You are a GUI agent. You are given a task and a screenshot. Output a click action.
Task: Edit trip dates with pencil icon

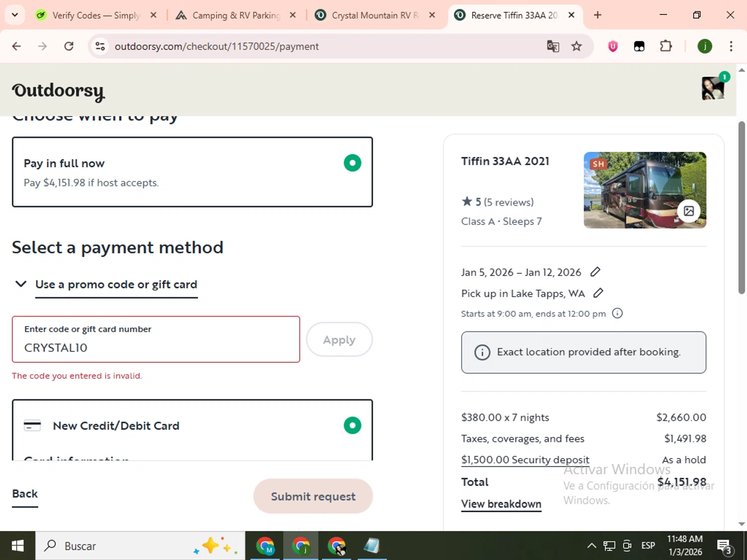(595, 272)
